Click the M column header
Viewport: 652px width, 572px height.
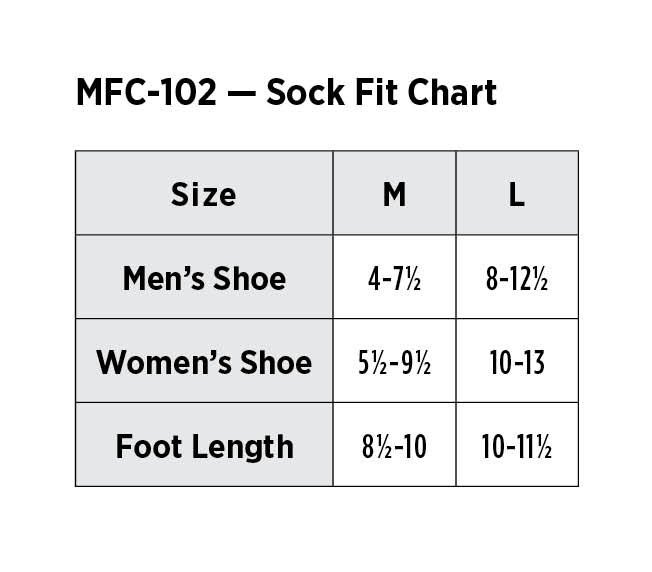point(394,193)
